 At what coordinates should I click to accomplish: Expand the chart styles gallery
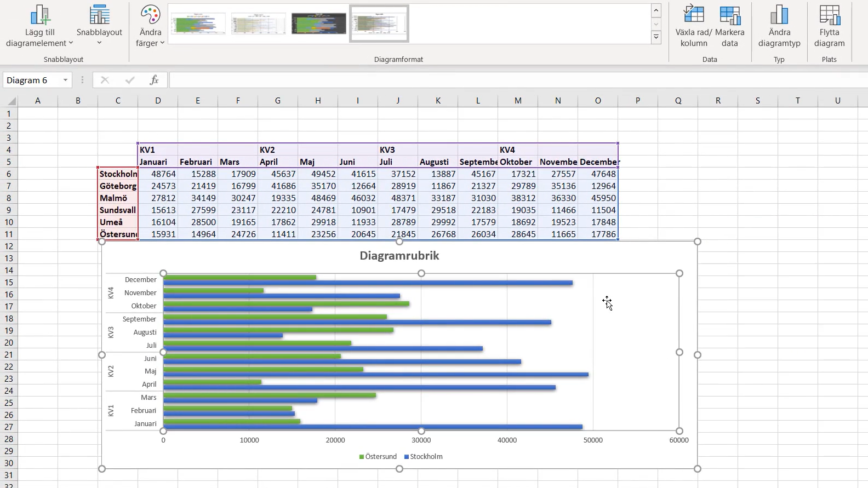(x=656, y=37)
